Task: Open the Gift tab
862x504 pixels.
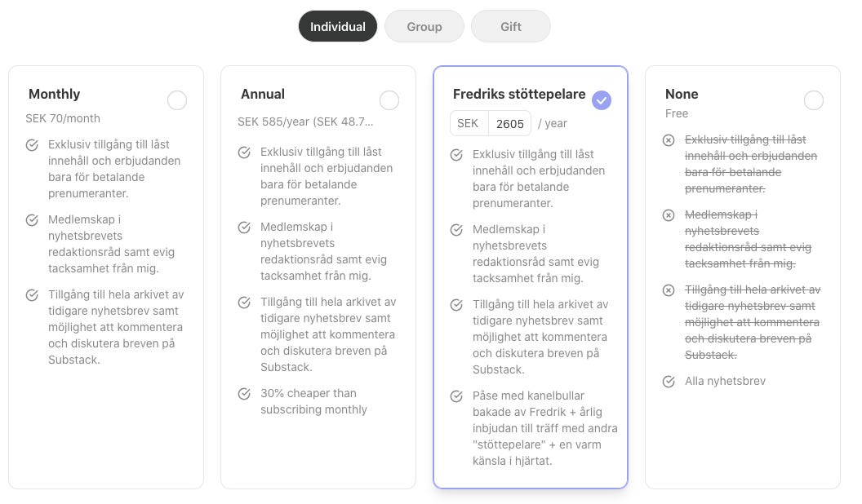Action: [x=510, y=26]
